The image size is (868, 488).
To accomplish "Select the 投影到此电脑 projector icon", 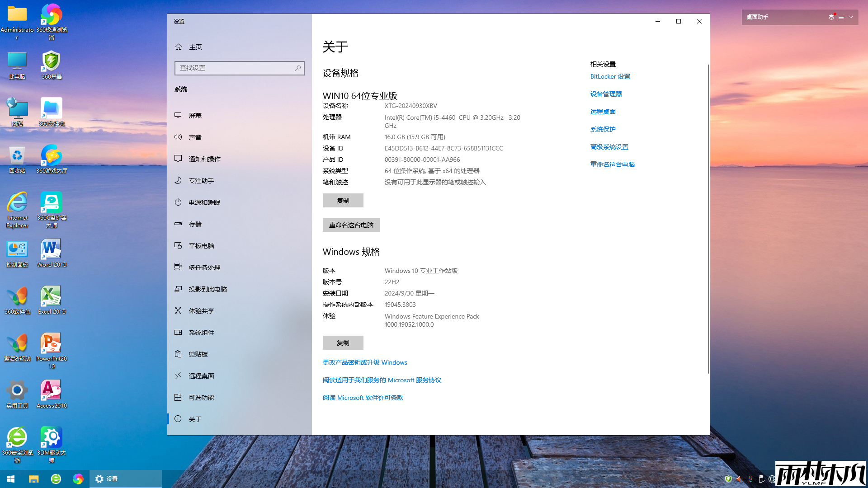I will (x=178, y=289).
